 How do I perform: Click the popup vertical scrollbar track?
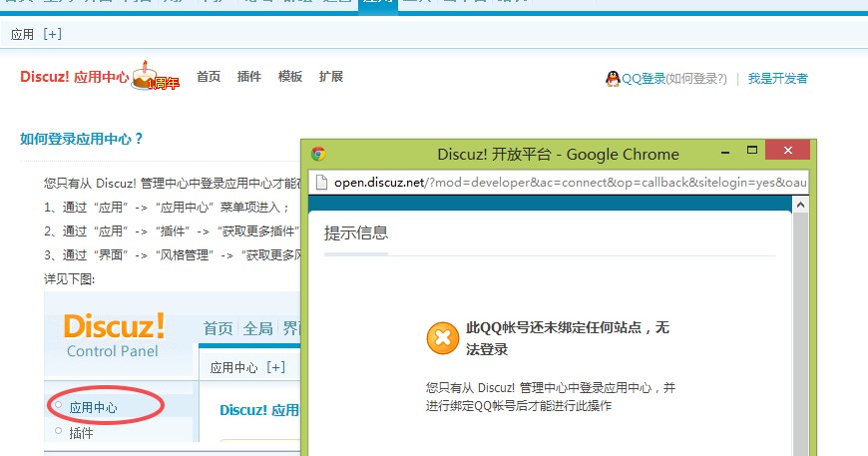(800, 334)
